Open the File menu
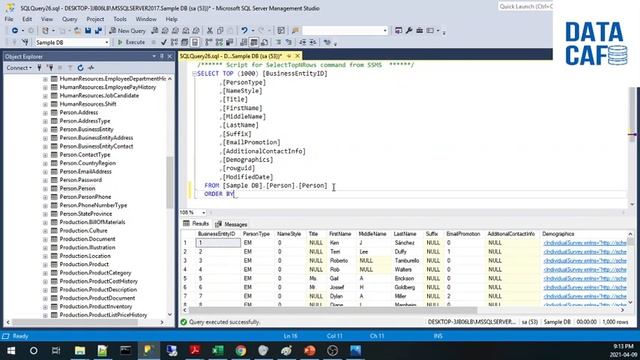 (9, 19)
